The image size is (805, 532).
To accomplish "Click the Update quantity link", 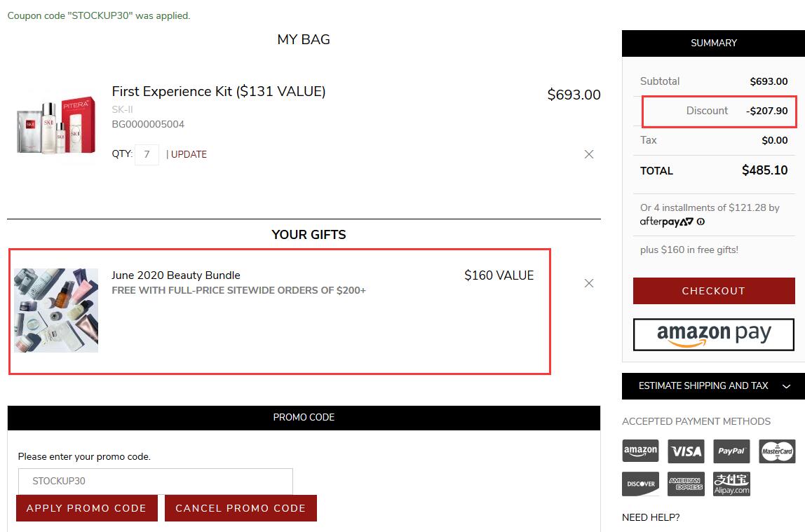I will (x=189, y=154).
